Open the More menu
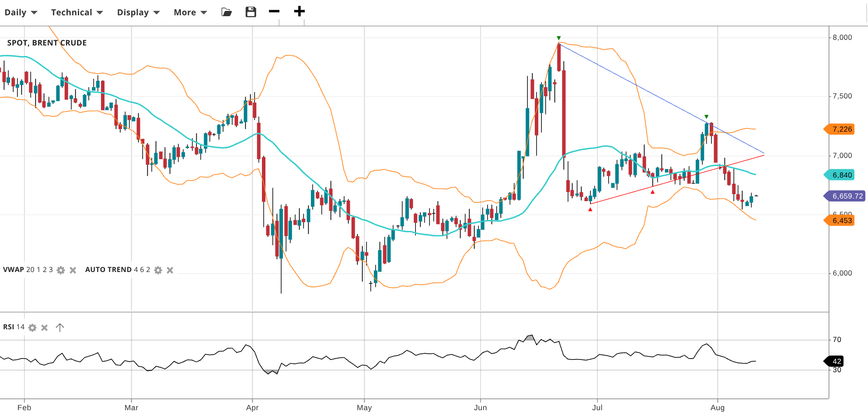The image size is (868, 415). (190, 12)
